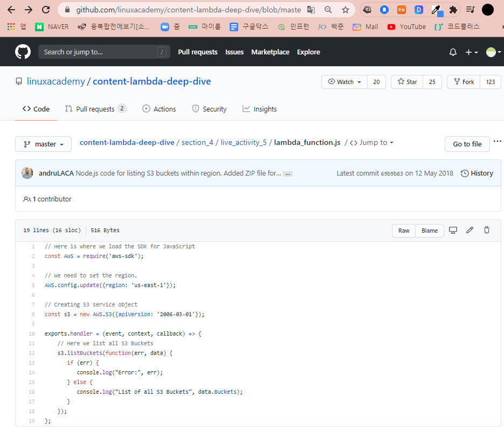Focus the Search or jump to field
Viewport: 504px width, 439px height.
[x=104, y=52]
